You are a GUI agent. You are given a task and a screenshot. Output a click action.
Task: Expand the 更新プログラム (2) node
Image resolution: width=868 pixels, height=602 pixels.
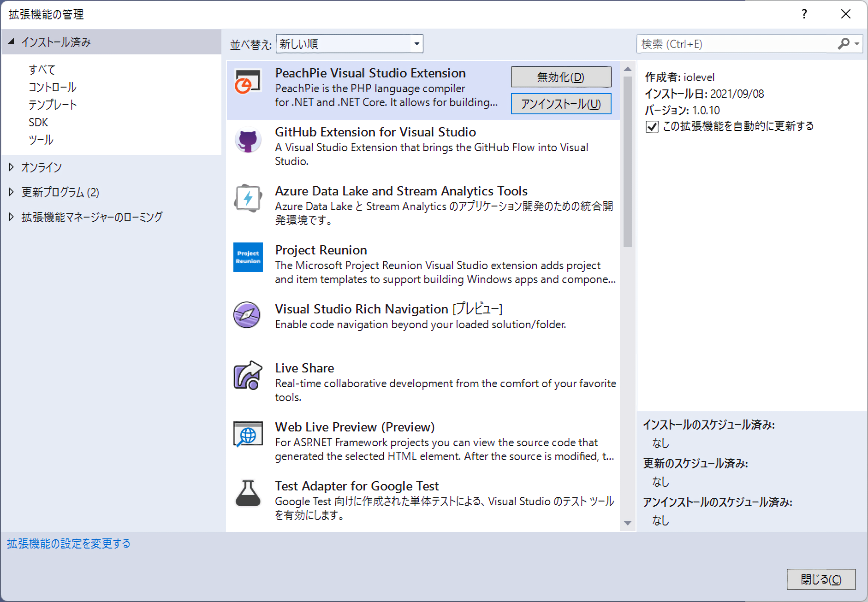tap(12, 192)
